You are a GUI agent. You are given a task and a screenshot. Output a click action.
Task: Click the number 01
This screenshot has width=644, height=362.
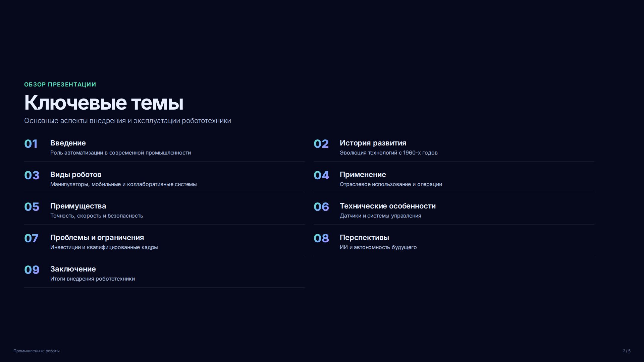[31, 144]
